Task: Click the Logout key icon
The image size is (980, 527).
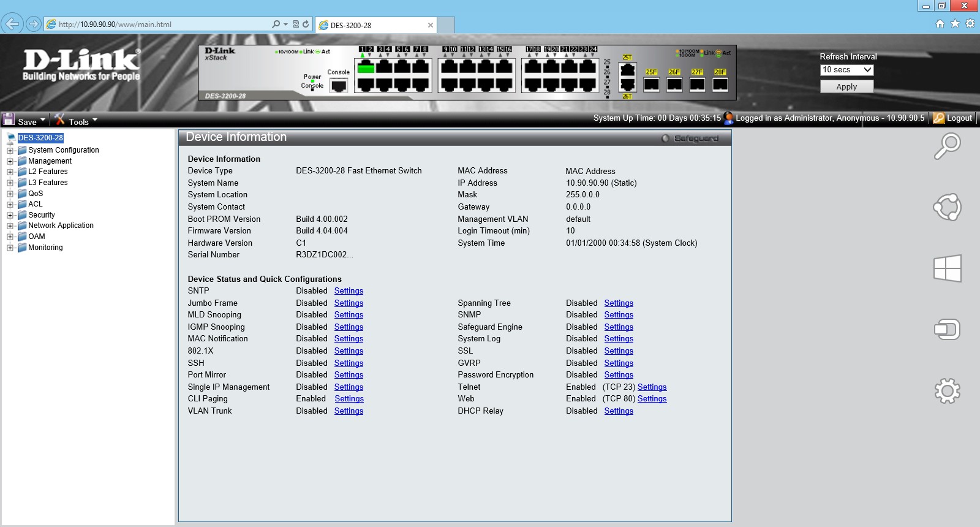Action: [x=938, y=118]
